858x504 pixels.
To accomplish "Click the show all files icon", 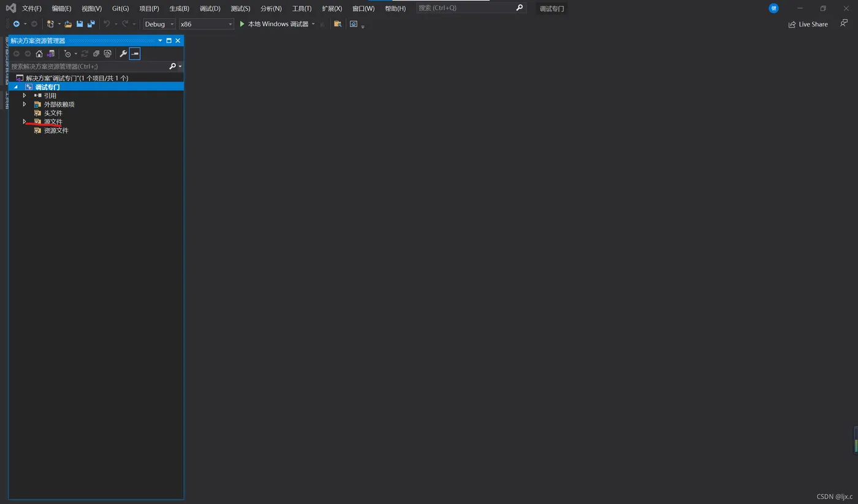I will (x=108, y=54).
